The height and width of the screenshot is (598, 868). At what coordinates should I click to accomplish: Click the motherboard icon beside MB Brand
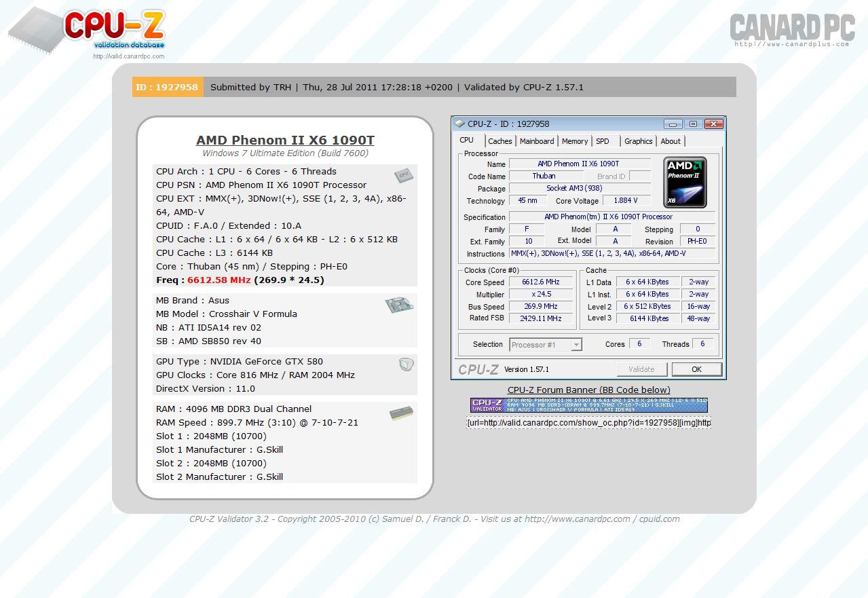pyautogui.click(x=399, y=305)
